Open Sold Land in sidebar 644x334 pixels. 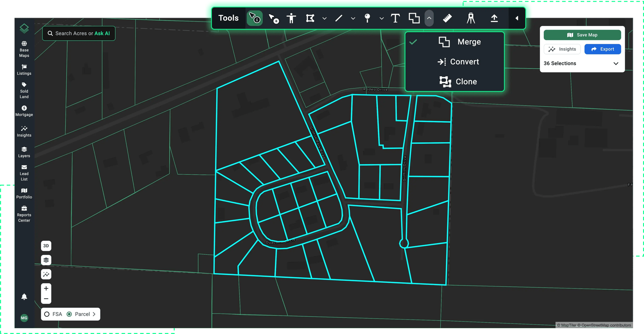coord(24,90)
